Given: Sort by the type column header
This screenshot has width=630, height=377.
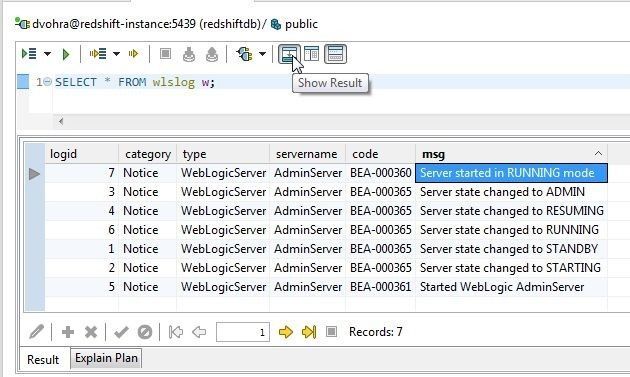Looking at the screenshot, I should [x=223, y=154].
